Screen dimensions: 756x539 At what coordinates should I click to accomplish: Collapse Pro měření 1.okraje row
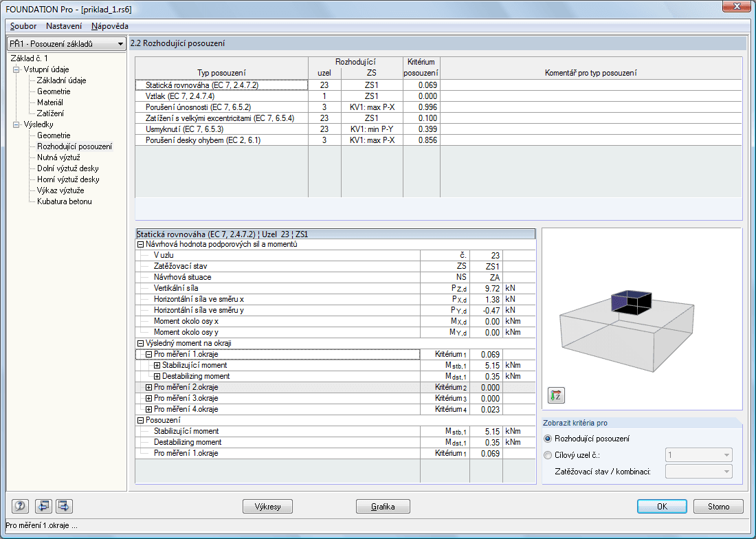(149, 354)
